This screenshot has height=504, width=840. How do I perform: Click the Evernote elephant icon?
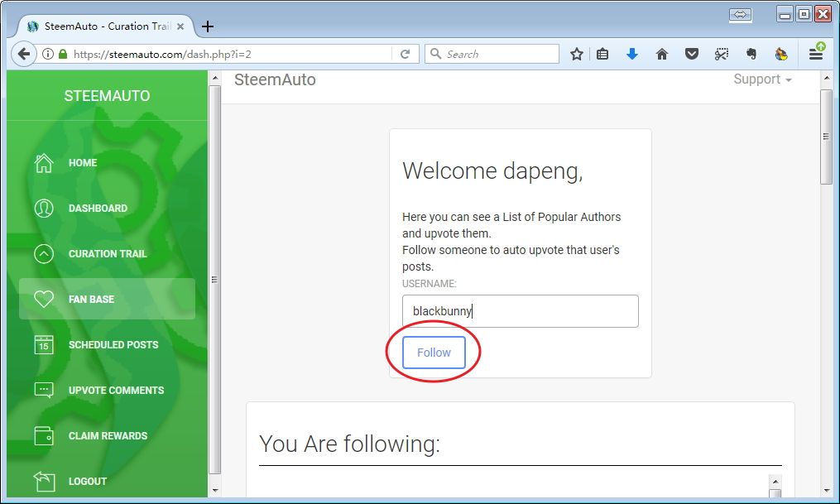[751, 54]
